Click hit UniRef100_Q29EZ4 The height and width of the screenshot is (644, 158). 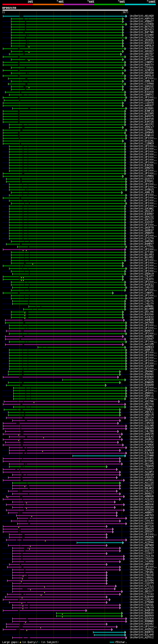pos(142,70)
